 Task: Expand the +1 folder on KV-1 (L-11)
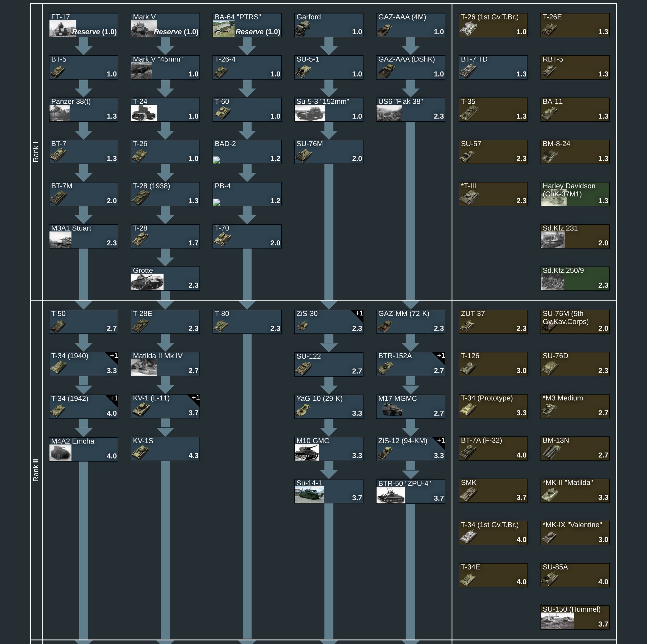point(196,398)
